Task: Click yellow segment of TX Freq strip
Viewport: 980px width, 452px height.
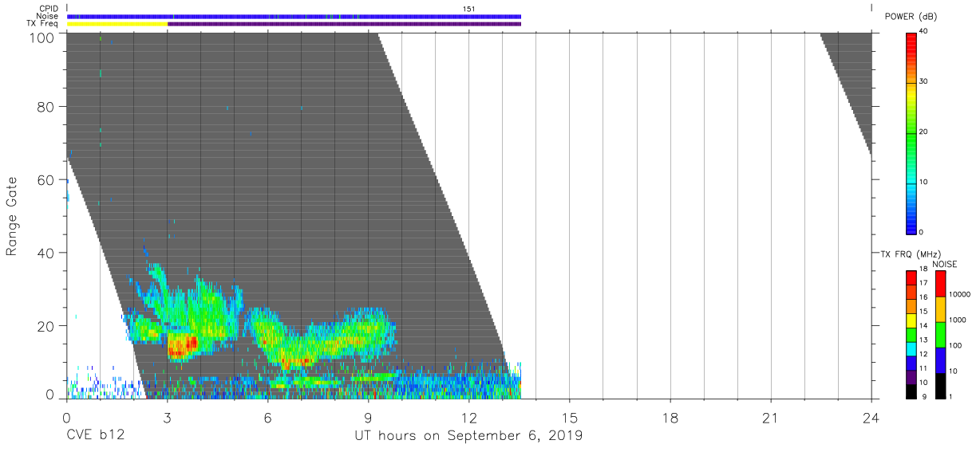Action: [x=117, y=24]
